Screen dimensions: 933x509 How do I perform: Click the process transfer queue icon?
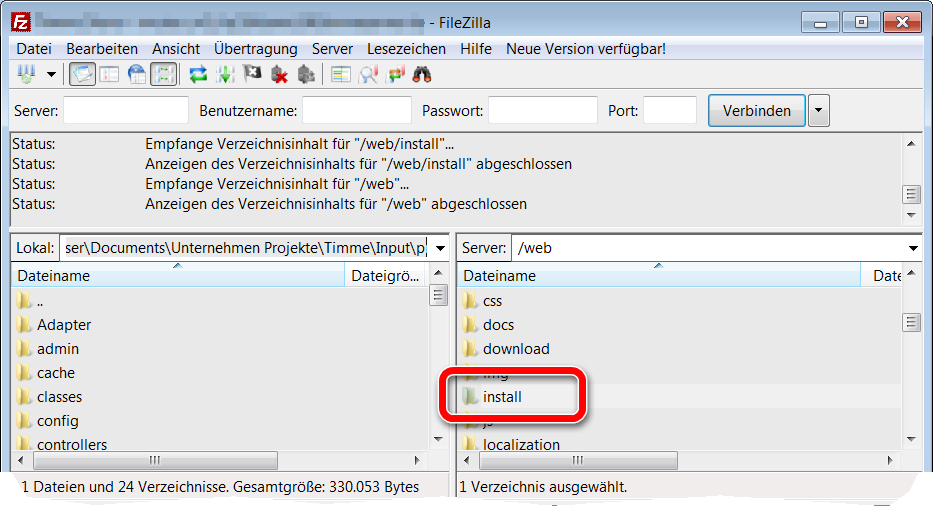coord(226,74)
